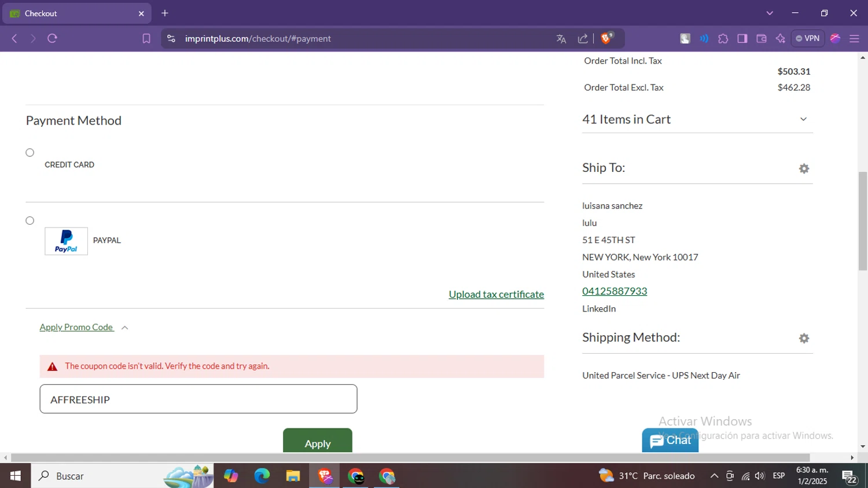Click the vertical page scrollbar thumb
Image resolution: width=868 pixels, height=488 pixels.
[x=863, y=221]
